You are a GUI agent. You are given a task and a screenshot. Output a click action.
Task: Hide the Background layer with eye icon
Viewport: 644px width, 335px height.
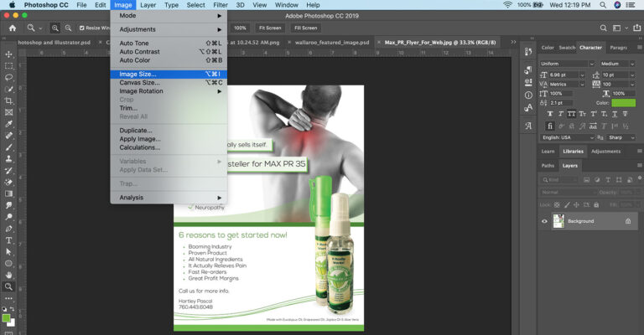[x=544, y=221]
